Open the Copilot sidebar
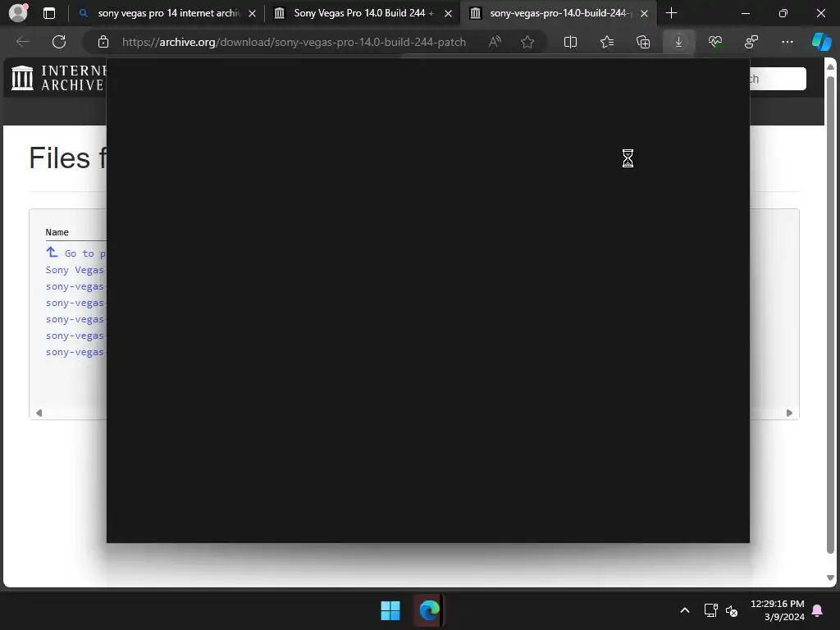Image resolution: width=840 pixels, height=630 pixels. pos(822,42)
